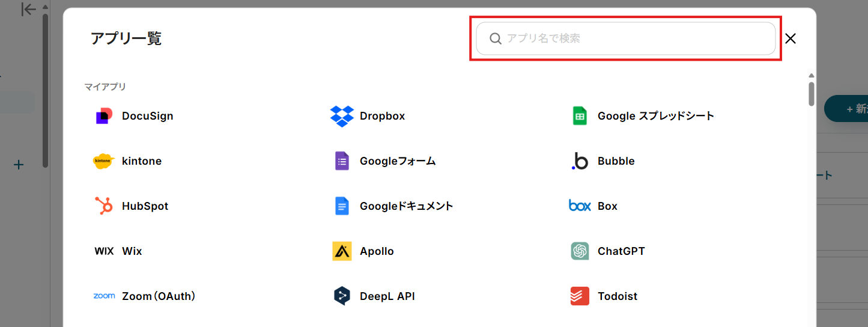Select the Googleドキュメント label
This screenshot has height=327, width=868.
pyautogui.click(x=407, y=206)
